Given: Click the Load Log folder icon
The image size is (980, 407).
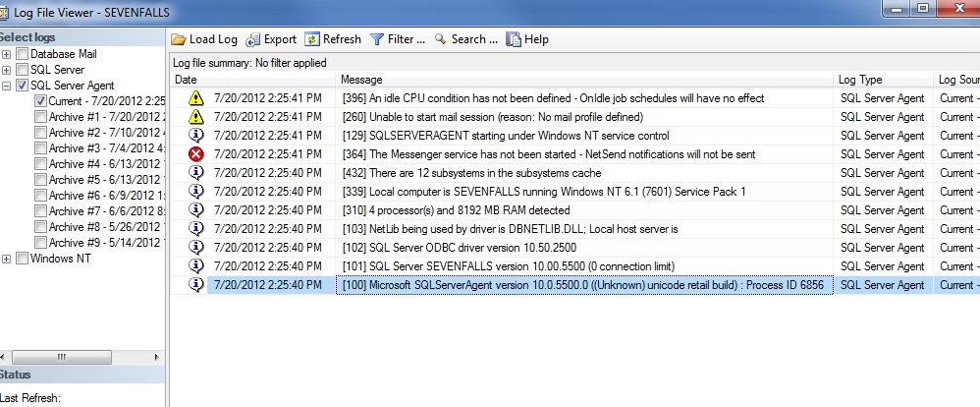Looking at the screenshot, I should (x=178, y=39).
